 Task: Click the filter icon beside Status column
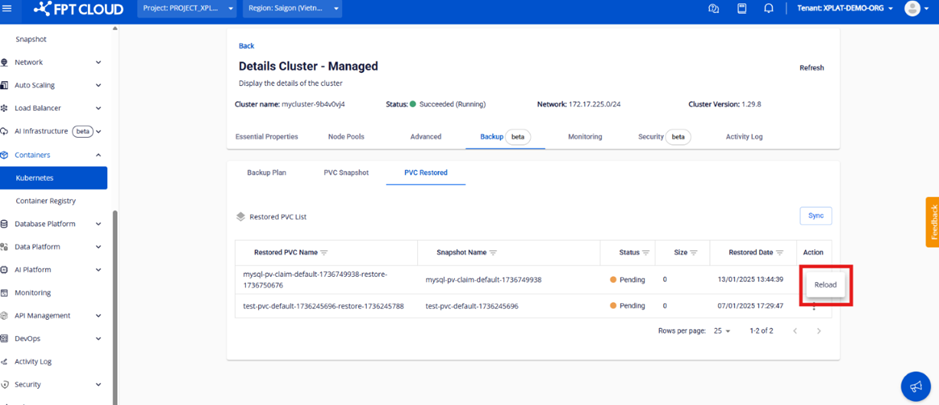(646, 253)
